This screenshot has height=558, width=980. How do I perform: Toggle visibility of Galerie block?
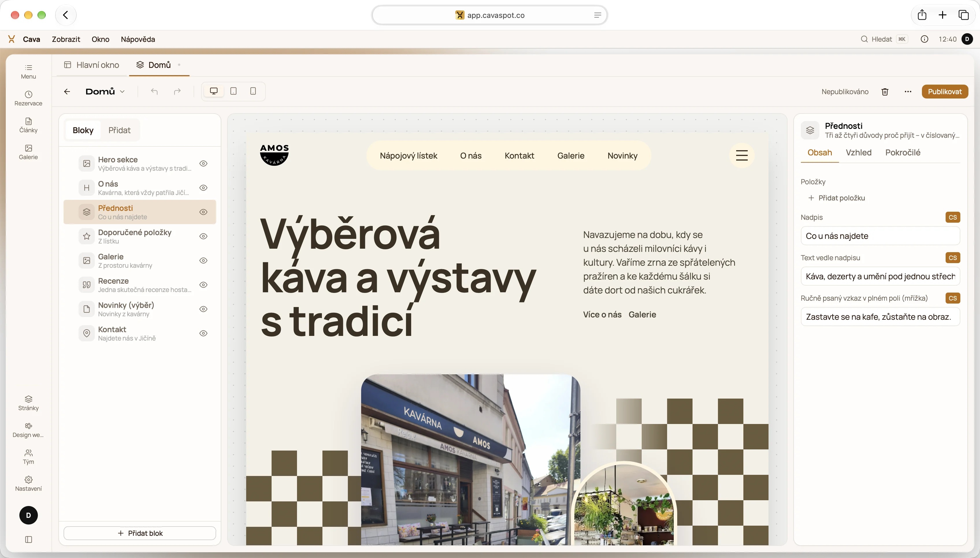tap(203, 260)
